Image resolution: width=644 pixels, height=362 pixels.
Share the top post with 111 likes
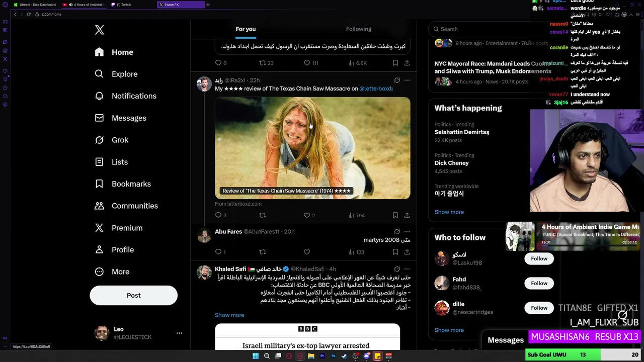(x=407, y=63)
